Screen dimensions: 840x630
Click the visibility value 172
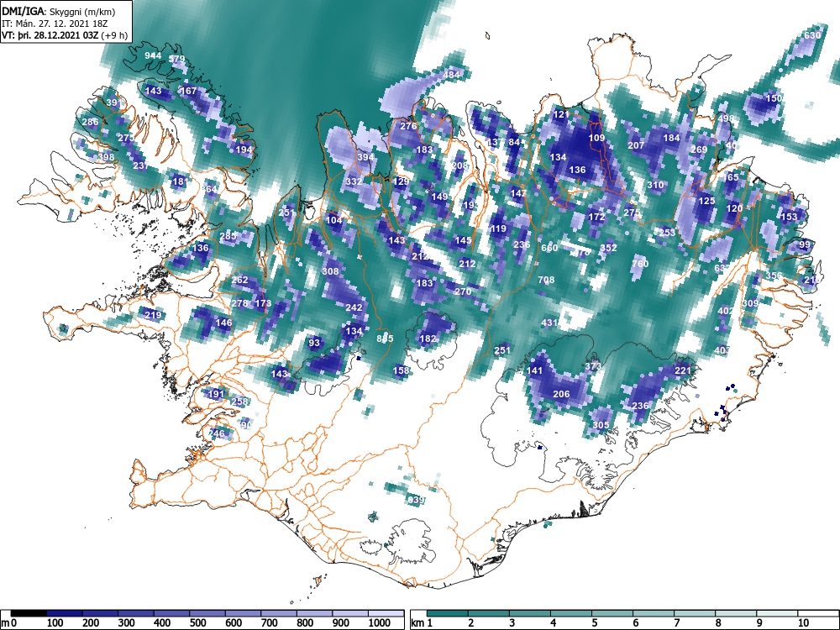[596, 217]
